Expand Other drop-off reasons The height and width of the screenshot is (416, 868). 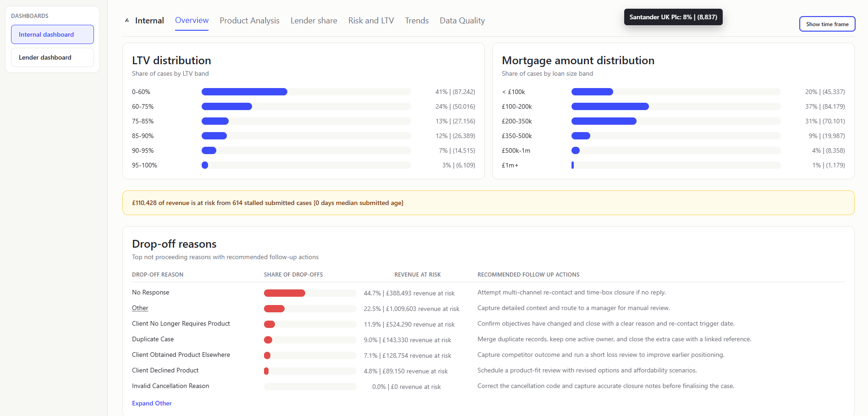[152, 403]
